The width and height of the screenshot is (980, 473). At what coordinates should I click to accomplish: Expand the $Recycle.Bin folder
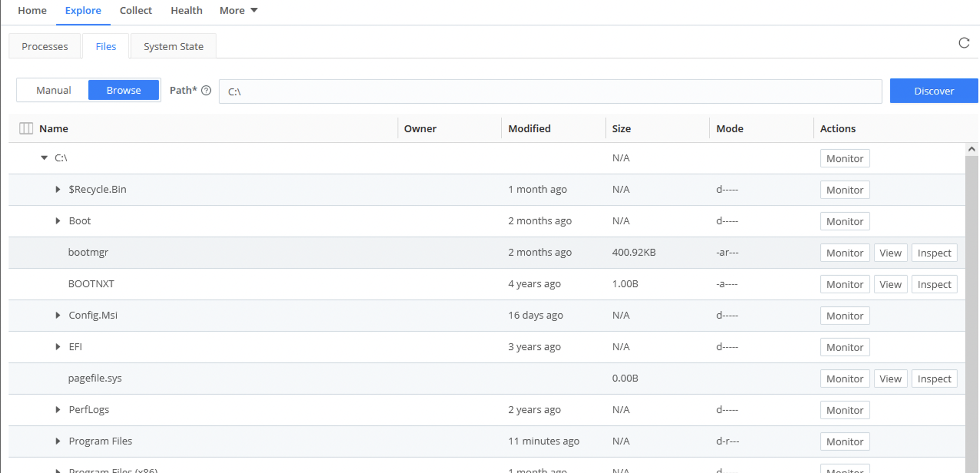click(x=58, y=189)
